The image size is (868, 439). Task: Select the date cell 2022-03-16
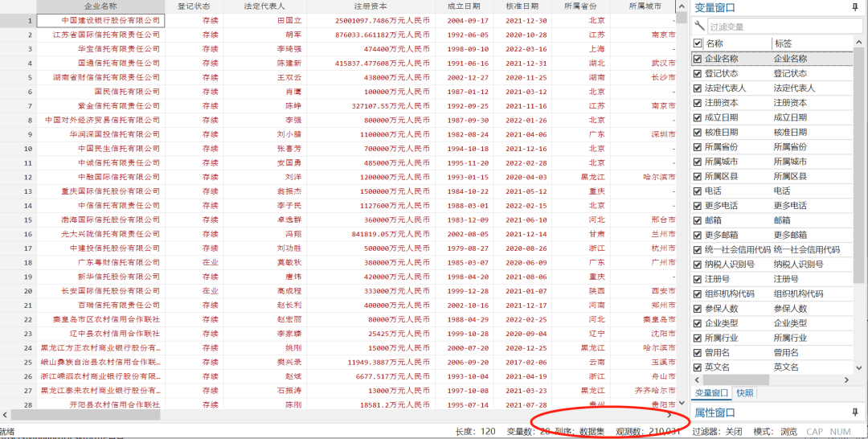point(522,49)
